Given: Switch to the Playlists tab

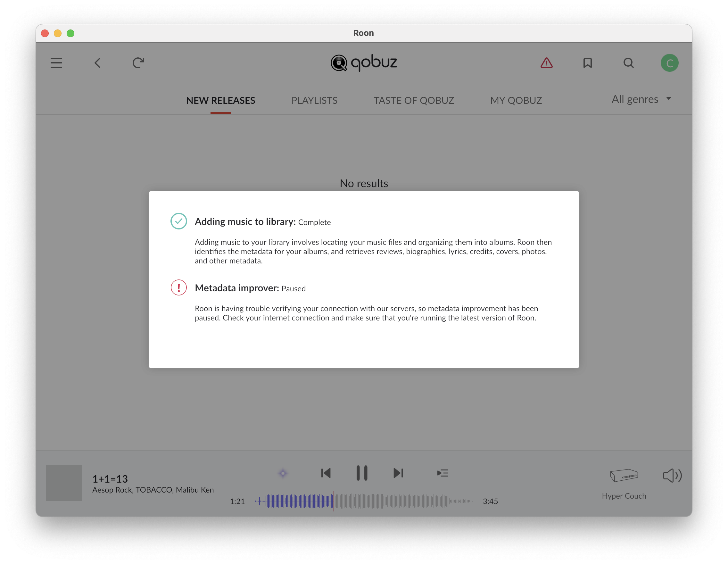Looking at the screenshot, I should point(314,100).
